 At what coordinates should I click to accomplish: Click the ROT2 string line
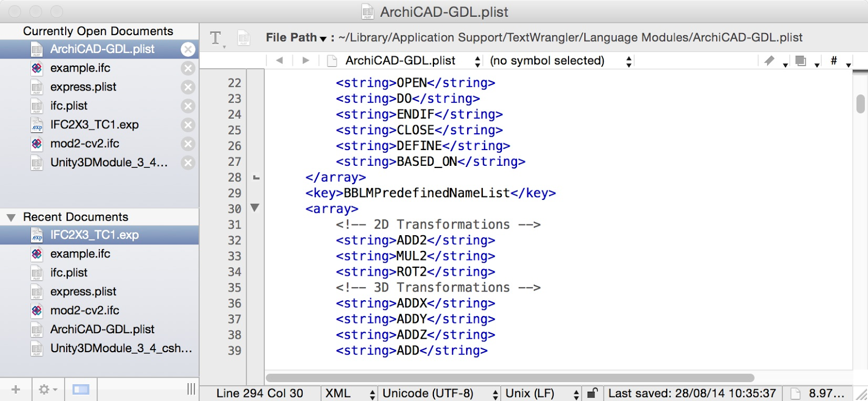(416, 272)
